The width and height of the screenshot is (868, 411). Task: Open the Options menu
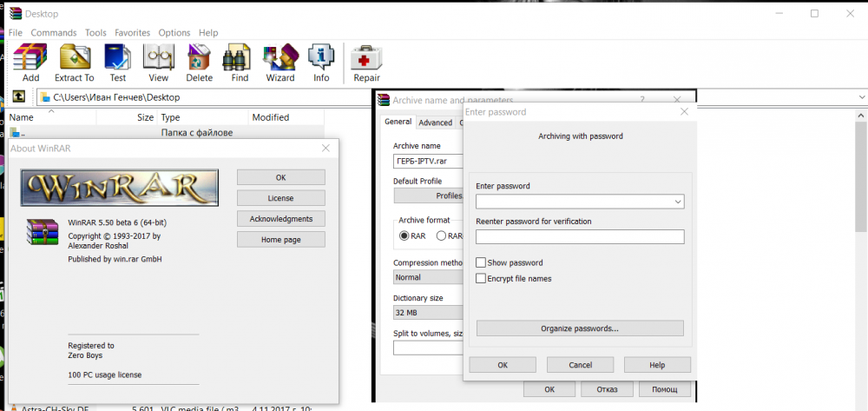(174, 33)
